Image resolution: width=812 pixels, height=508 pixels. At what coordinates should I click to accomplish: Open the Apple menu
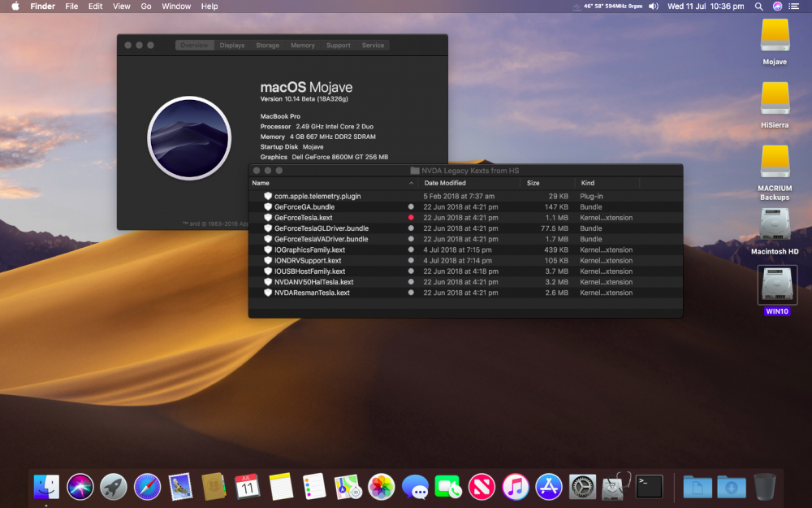pos(15,7)
